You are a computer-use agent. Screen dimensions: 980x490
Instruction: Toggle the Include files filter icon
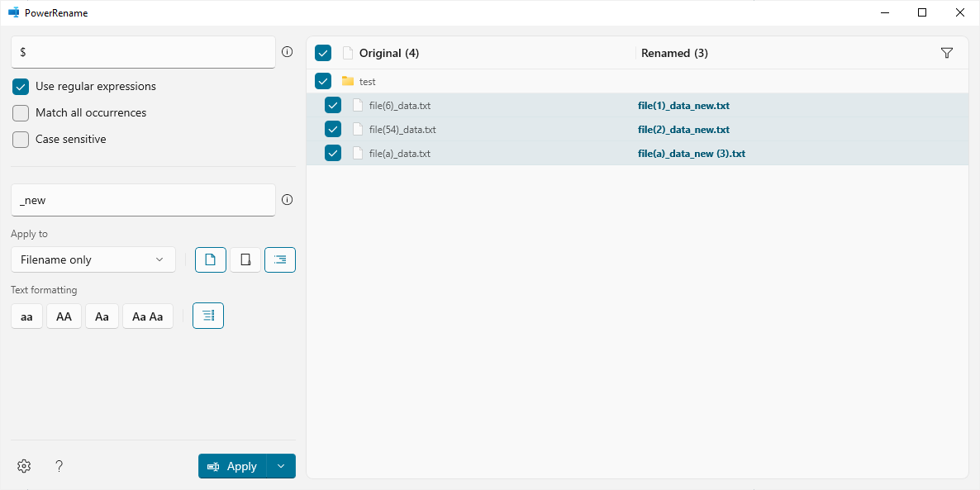pyautogui.click(x=210, y=259)
